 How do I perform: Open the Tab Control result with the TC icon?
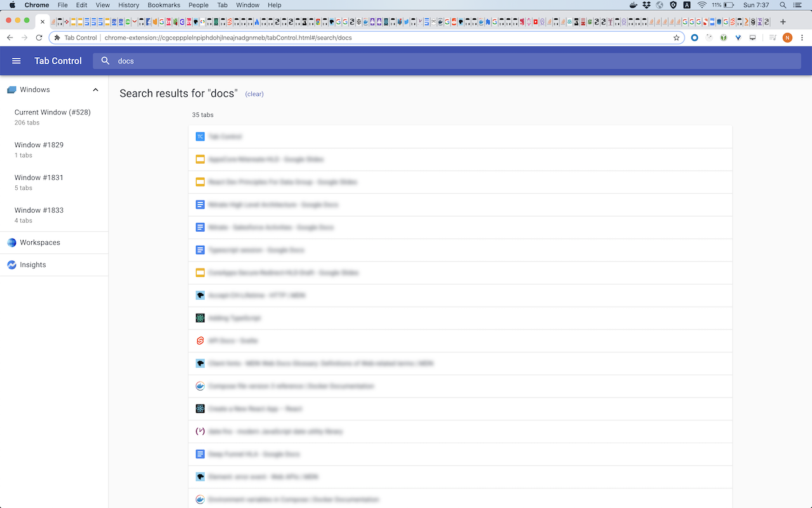461,137
